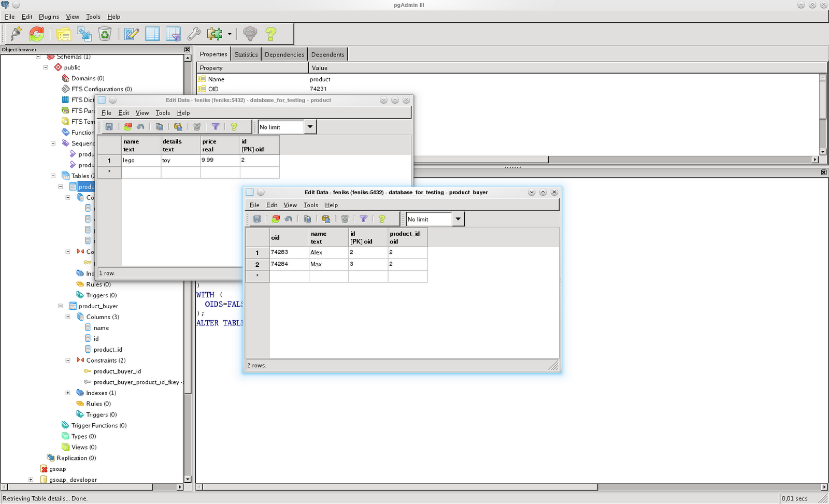Collapse the public schema node
The image size is (829, 504).
pos(46,67)
